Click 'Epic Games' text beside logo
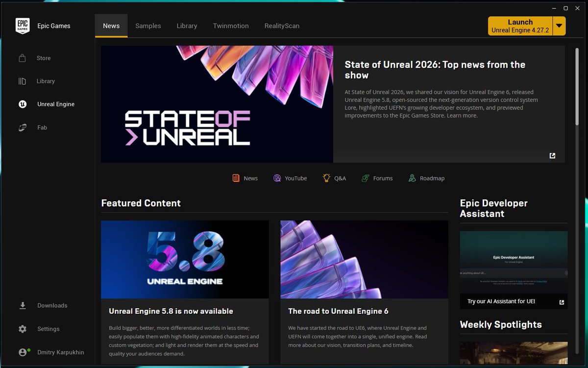The image size is (588, 368). (x=54, y=26)
